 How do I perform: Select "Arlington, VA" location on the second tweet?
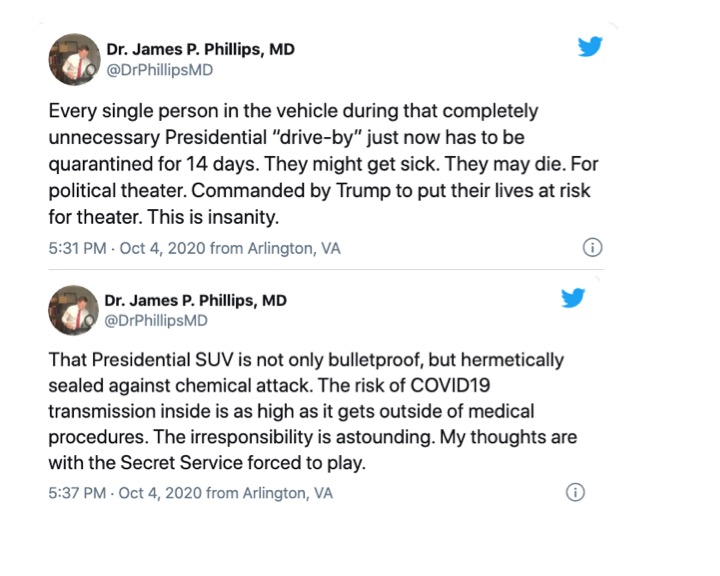click(295, 493)
